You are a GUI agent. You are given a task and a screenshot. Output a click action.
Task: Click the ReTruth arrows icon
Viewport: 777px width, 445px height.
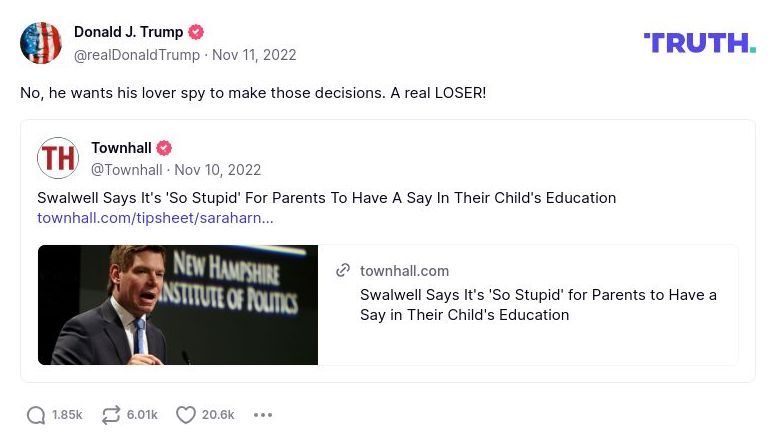point(111,415)
